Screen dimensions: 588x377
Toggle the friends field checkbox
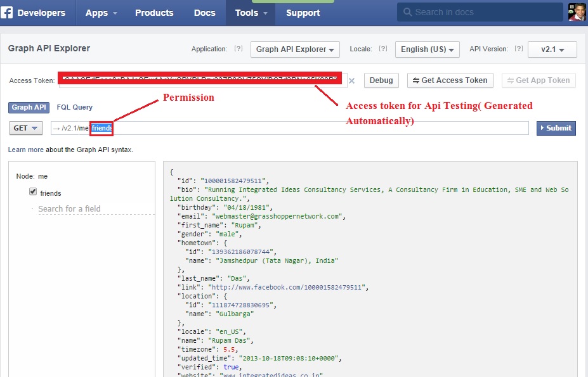pos(33,192)
